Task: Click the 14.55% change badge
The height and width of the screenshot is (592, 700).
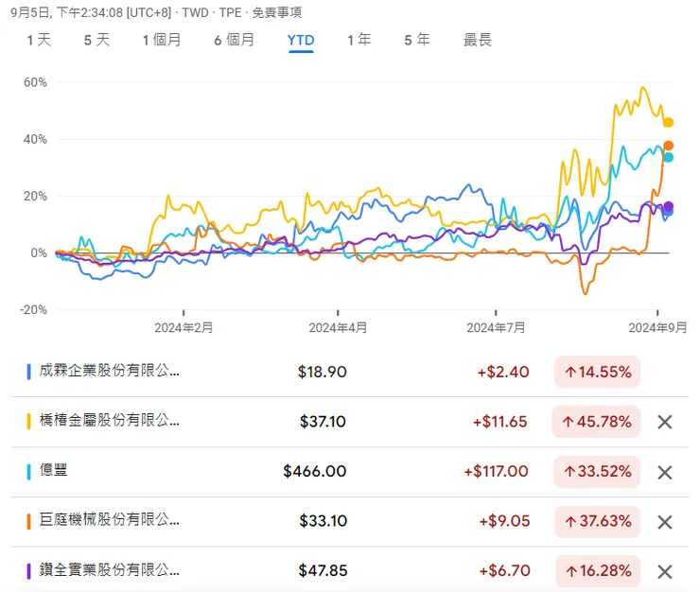Action: click(597, 372)
